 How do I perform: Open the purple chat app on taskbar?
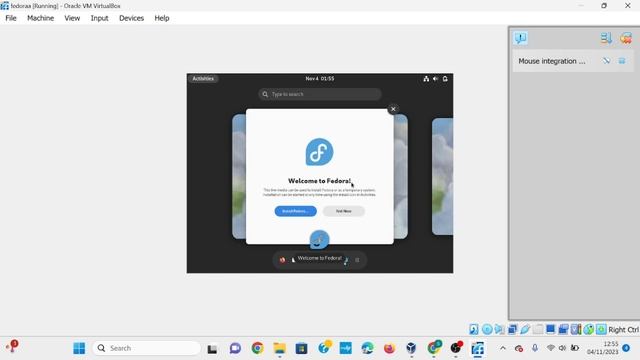(x=235, y=348)
